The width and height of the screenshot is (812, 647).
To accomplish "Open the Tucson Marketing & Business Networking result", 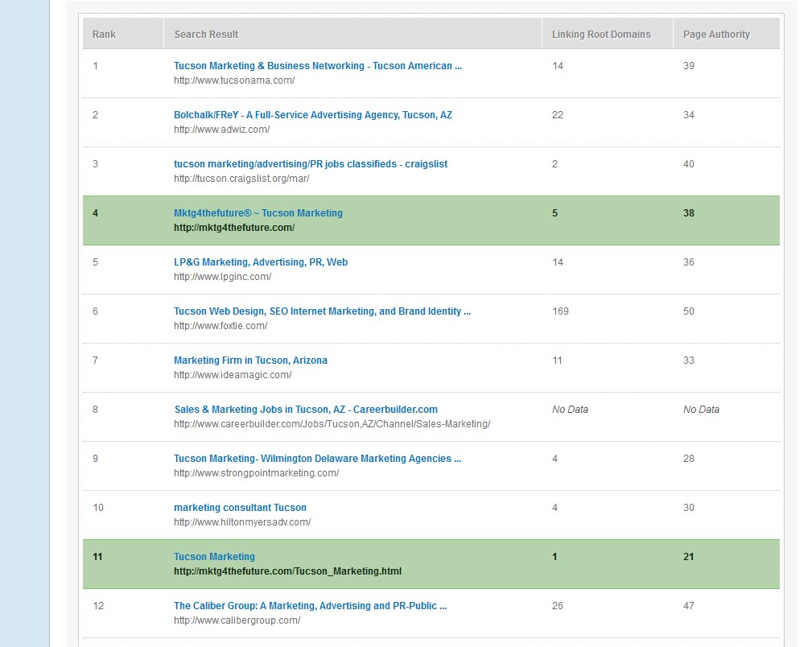I will [x=317, y=66].
